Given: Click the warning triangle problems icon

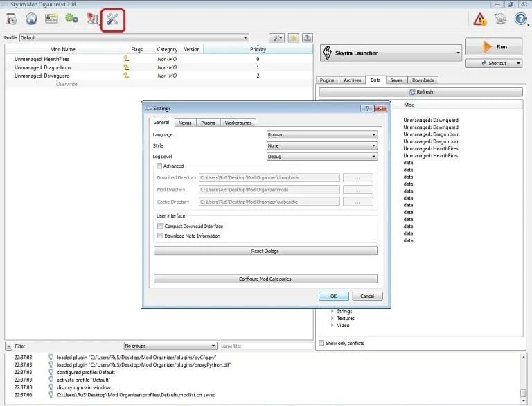Looking at the screenshot, I should (x=480, y=19).
